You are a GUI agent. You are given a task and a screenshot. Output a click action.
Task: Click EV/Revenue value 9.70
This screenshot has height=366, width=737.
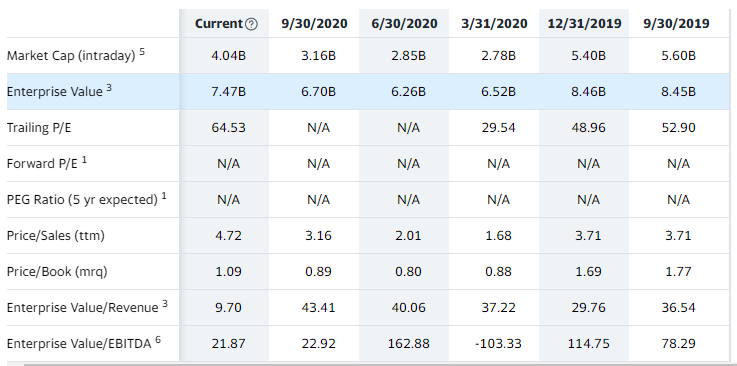(228, 307)
